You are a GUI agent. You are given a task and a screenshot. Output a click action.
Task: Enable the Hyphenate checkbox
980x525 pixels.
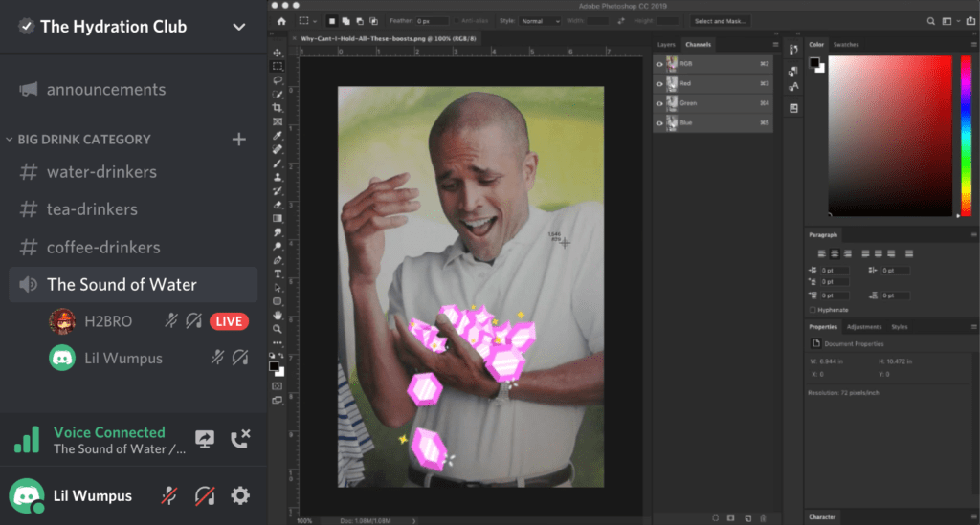pyautogui.click(x=813, y=310)
